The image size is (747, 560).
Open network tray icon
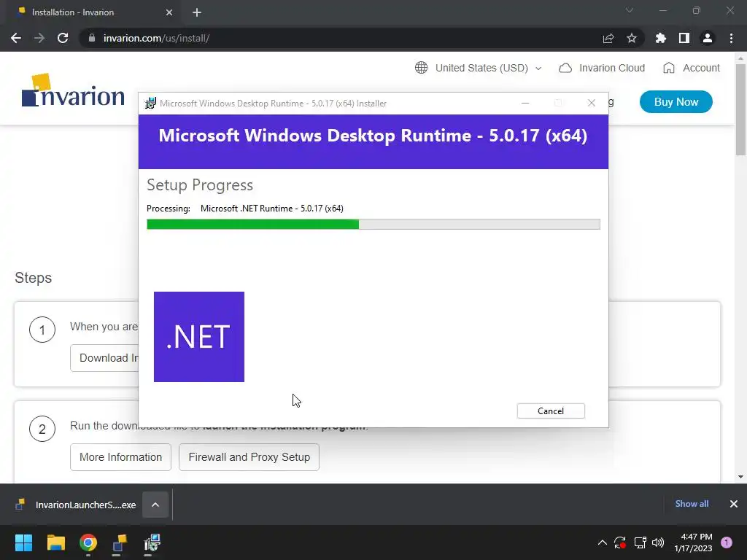[640, 542]
